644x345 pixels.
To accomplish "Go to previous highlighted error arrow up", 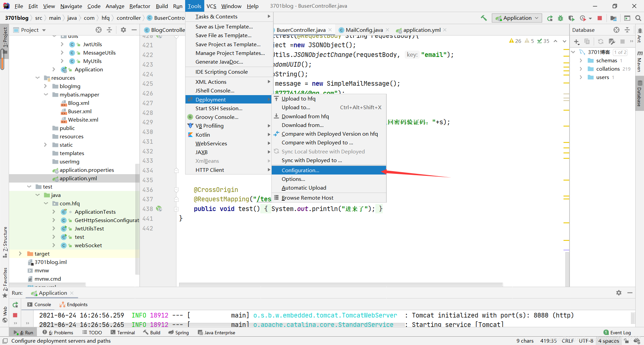I will (555, 41).
